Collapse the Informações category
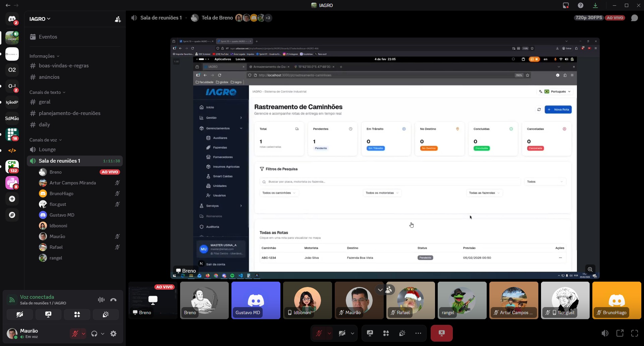Viewport: 644px width, 346px height. coord(44,56)
